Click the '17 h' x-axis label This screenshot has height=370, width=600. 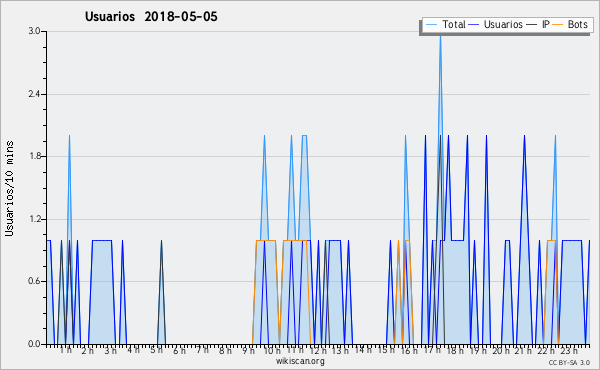[433, 350]
